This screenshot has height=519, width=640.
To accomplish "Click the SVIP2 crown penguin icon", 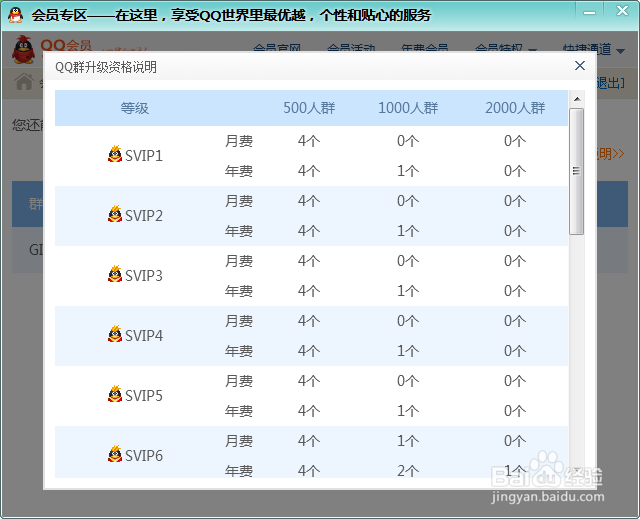I will click(x=115, y=214).
